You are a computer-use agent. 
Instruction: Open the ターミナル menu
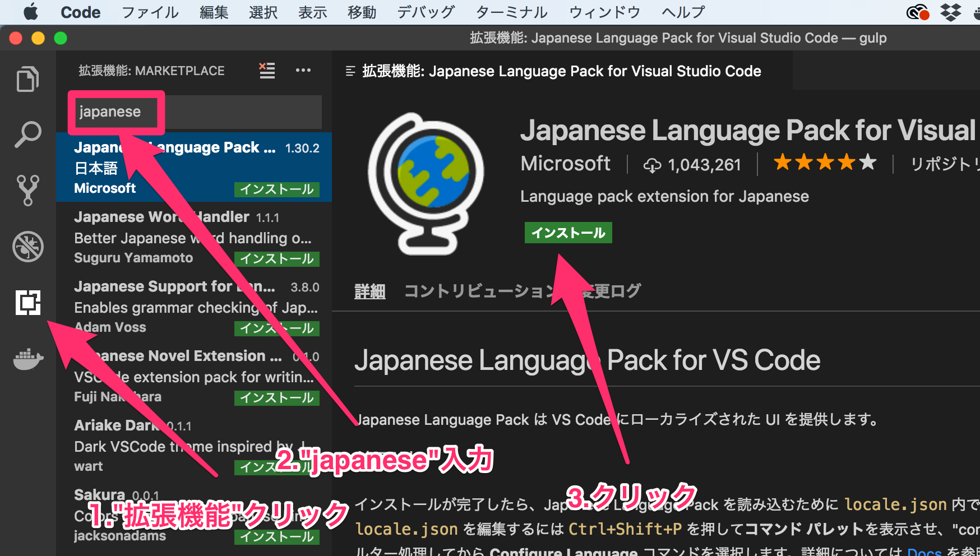tap(512, 12)
